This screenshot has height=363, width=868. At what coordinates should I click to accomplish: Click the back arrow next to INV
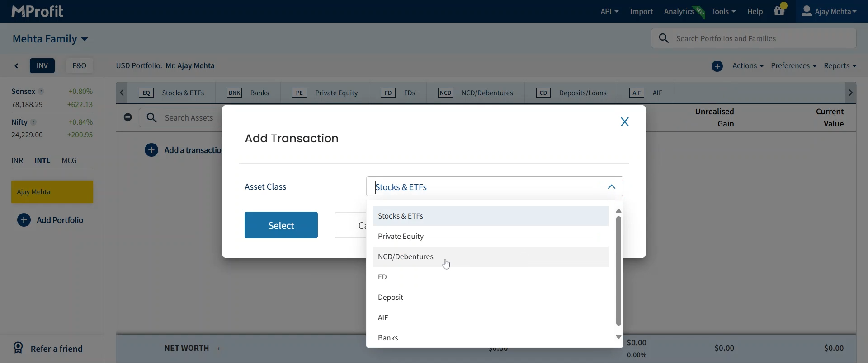(17, 66)
